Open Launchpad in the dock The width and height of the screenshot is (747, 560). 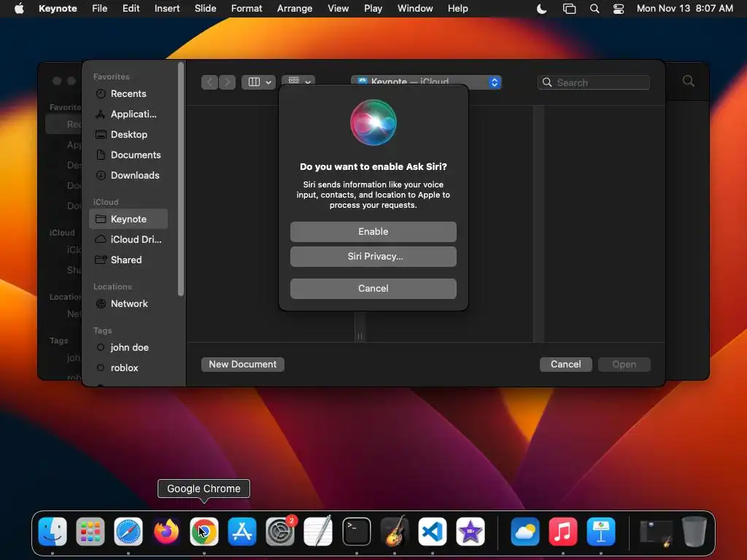[90, 532]
